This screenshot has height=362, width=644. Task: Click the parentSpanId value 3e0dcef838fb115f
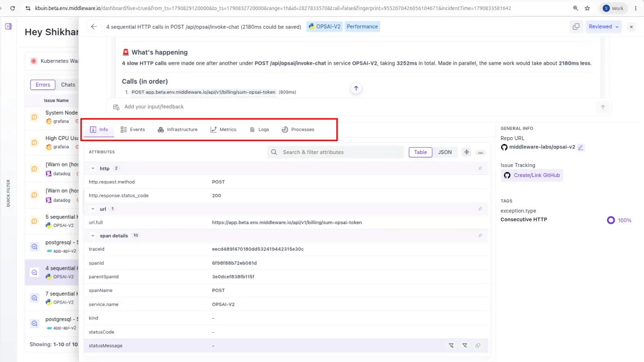[233, 277]
